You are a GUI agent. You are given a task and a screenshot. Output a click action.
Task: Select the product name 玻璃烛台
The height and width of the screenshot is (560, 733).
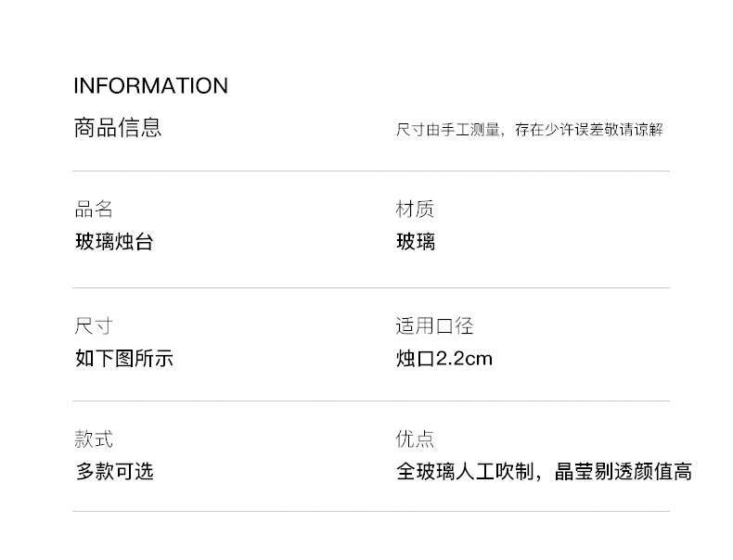click(114, 243)
